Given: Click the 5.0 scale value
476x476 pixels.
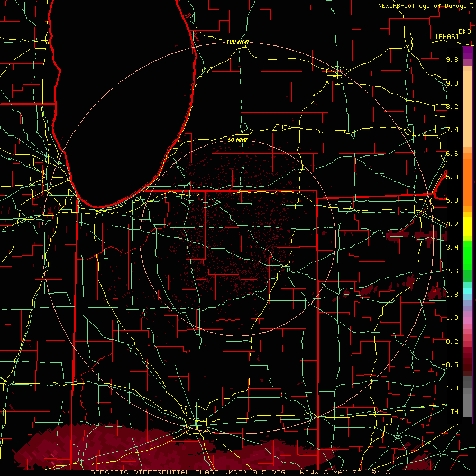Looking at the screenshot, I should (452, 200).
